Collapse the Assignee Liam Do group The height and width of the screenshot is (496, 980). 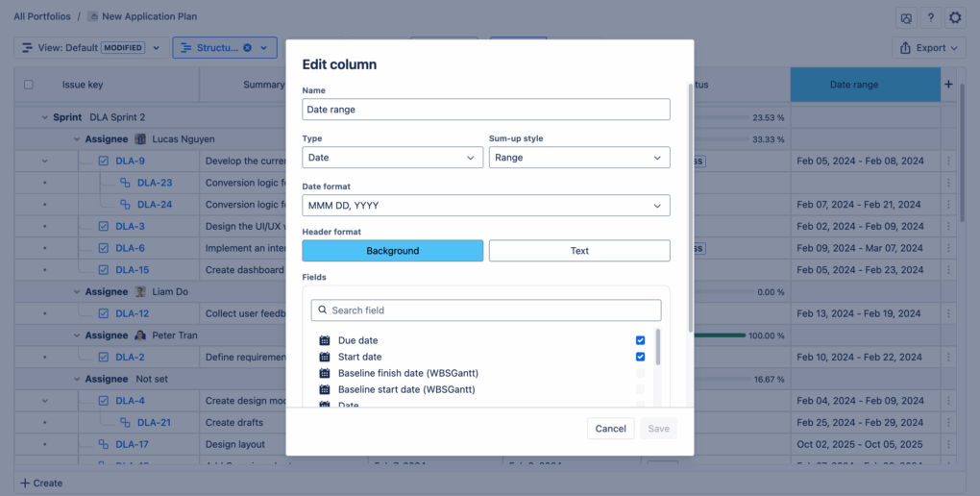[x=77, y=291]
